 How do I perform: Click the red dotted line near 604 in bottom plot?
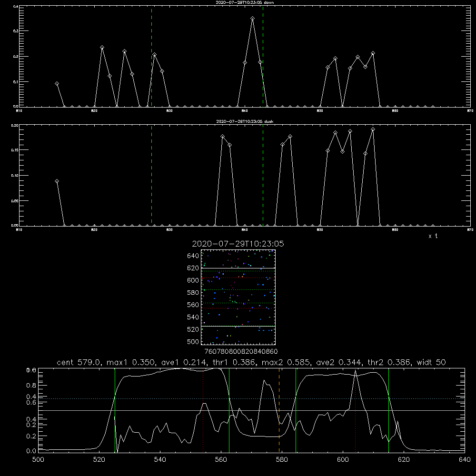coord(355,410)
